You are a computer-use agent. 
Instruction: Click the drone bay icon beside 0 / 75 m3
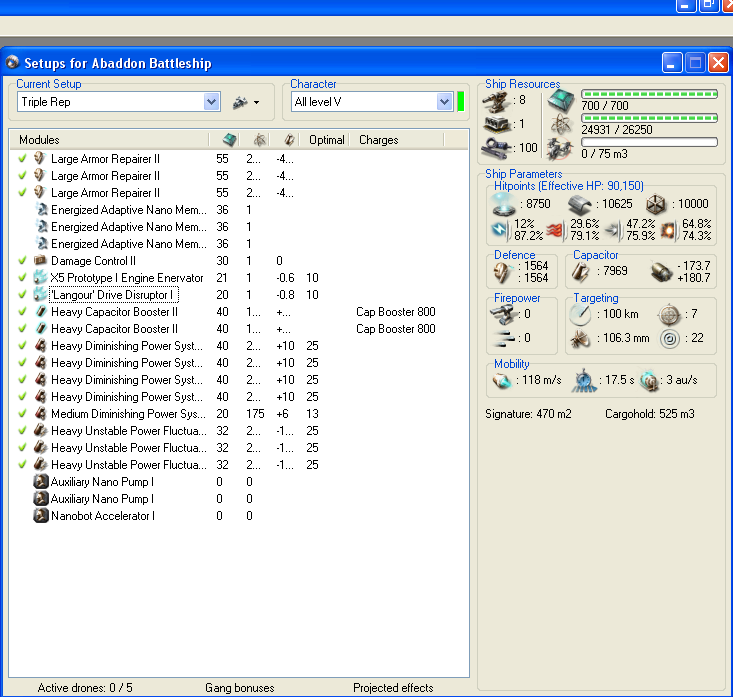click(560, 148)
